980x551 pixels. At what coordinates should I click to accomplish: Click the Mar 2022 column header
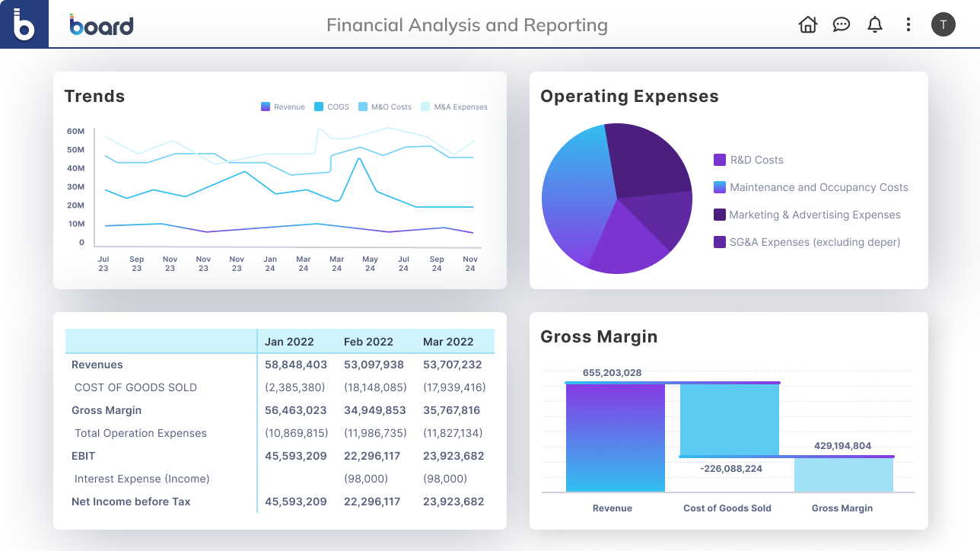point(448,342)
